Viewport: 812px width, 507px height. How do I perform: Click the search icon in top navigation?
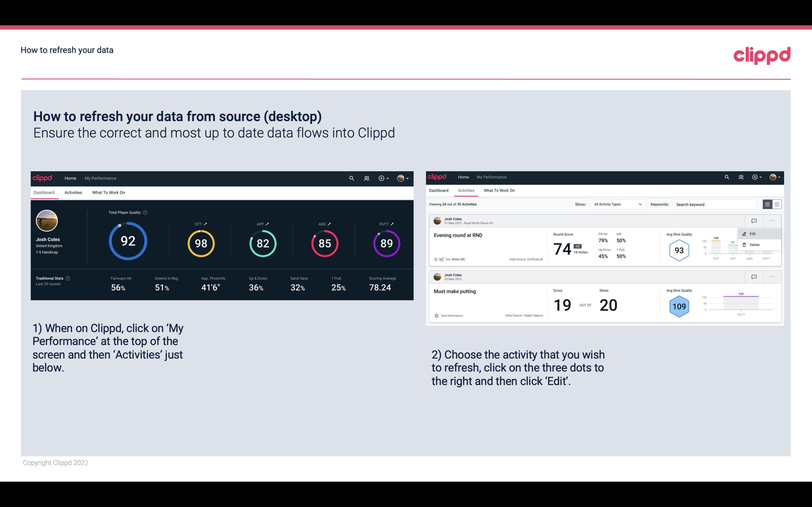point(351,178)
